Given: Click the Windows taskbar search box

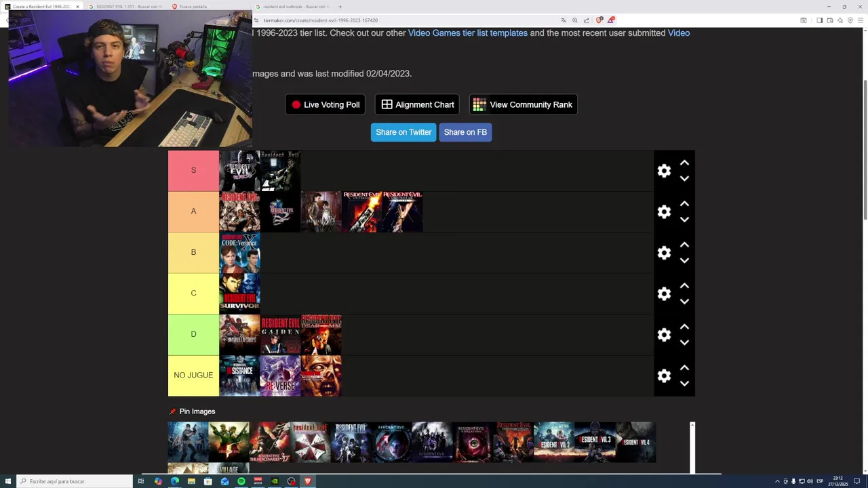Looking at the screenshot, I should pos(75,481).
